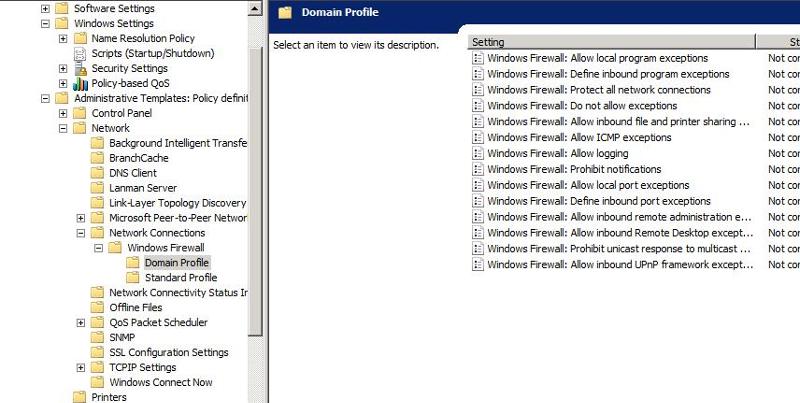Screen dimensions: 800x403
Task: Expand the Policy-based QoS node
Action: point(63,84)
